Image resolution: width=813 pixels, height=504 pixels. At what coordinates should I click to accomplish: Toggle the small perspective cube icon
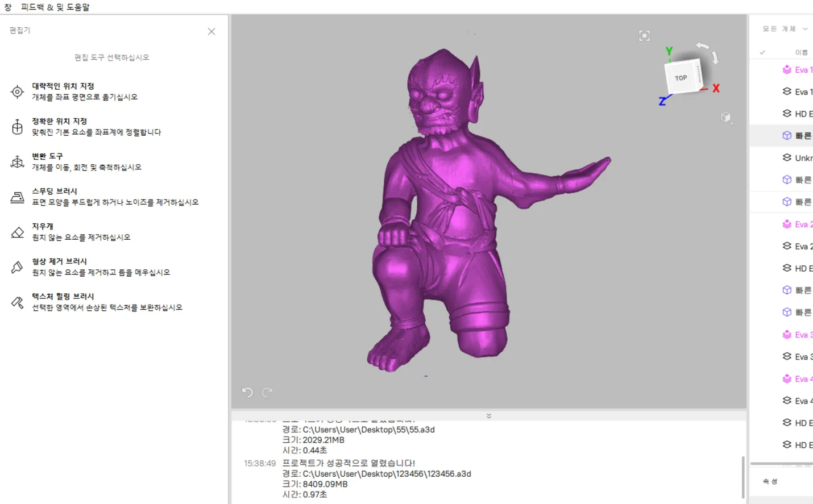(x=726, y=117)
